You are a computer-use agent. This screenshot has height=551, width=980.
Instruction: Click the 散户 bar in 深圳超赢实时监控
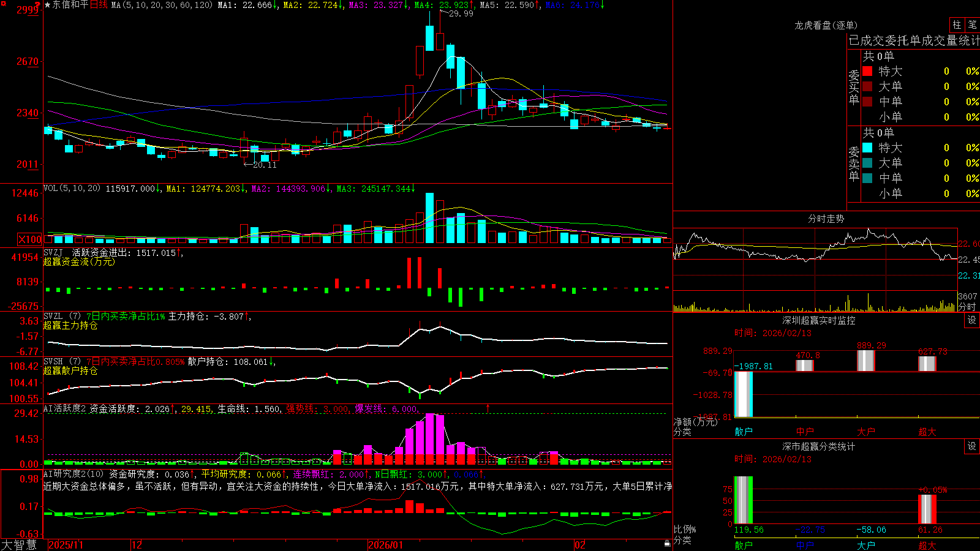coord(744,394)
